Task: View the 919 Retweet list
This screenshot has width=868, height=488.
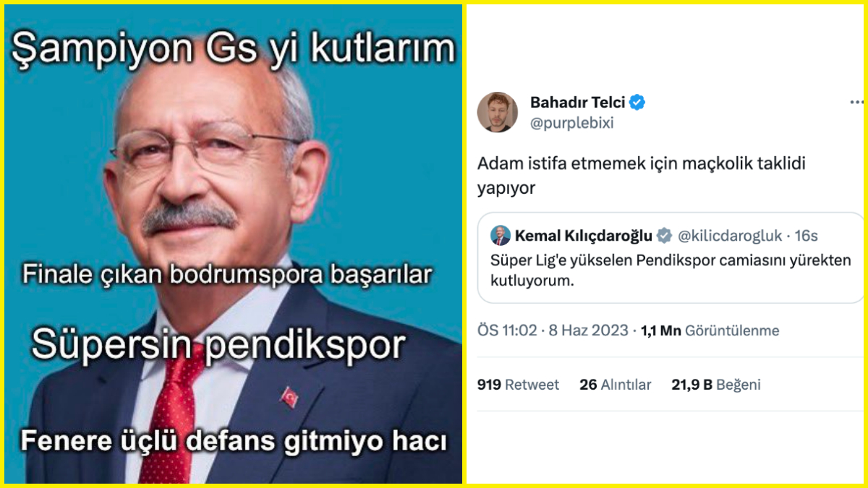Action: [x=518, y=385]
